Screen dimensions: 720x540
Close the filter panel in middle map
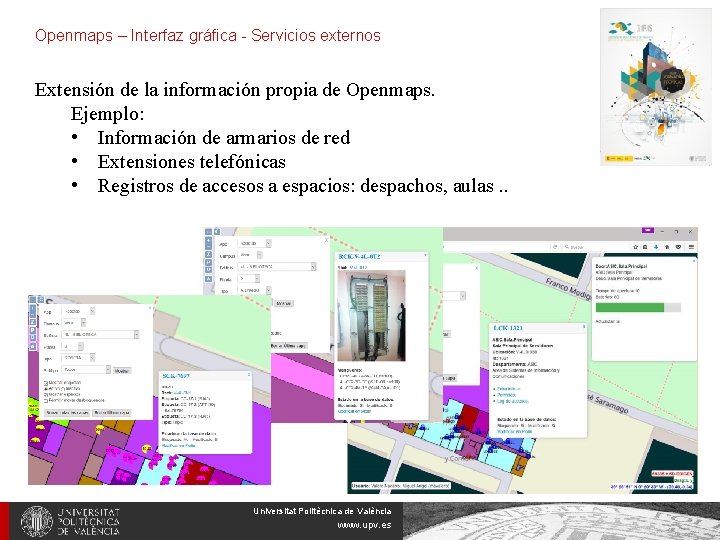click(326, 241)
